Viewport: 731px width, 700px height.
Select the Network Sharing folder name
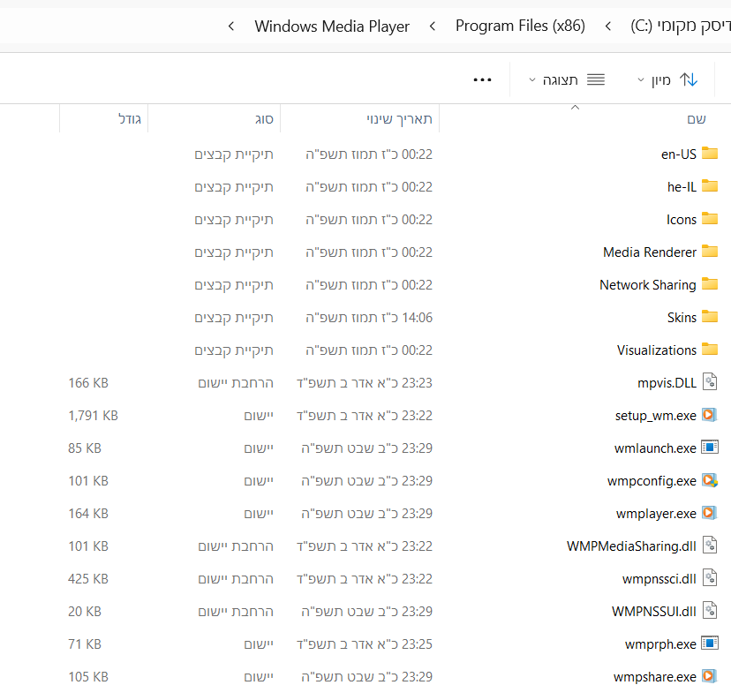(647, 285)
